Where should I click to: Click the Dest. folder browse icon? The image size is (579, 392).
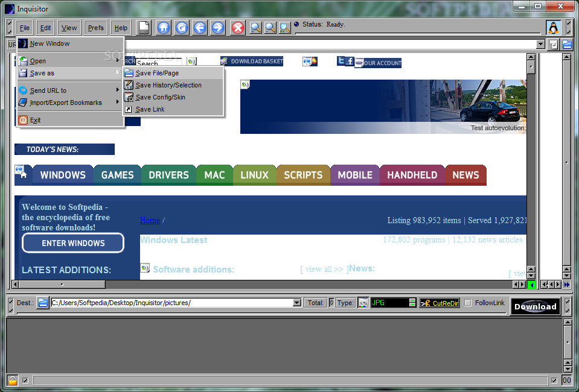pyautogui.click(x=43, y=303)
